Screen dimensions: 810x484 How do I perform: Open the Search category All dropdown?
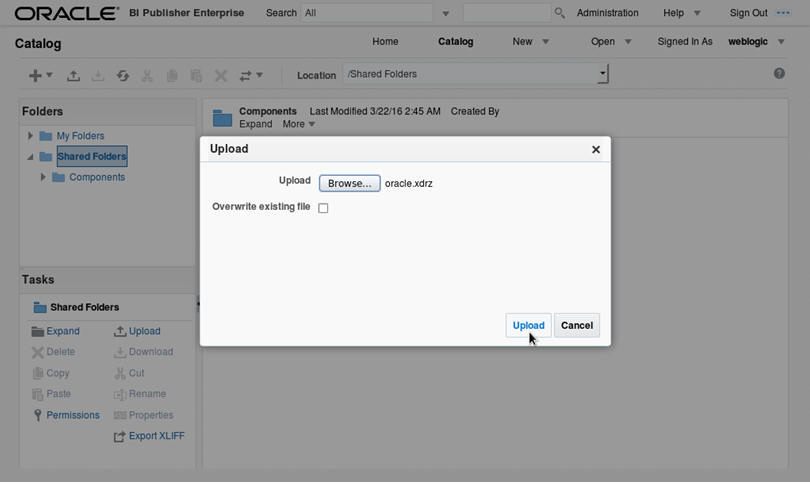tap(445, 13)
